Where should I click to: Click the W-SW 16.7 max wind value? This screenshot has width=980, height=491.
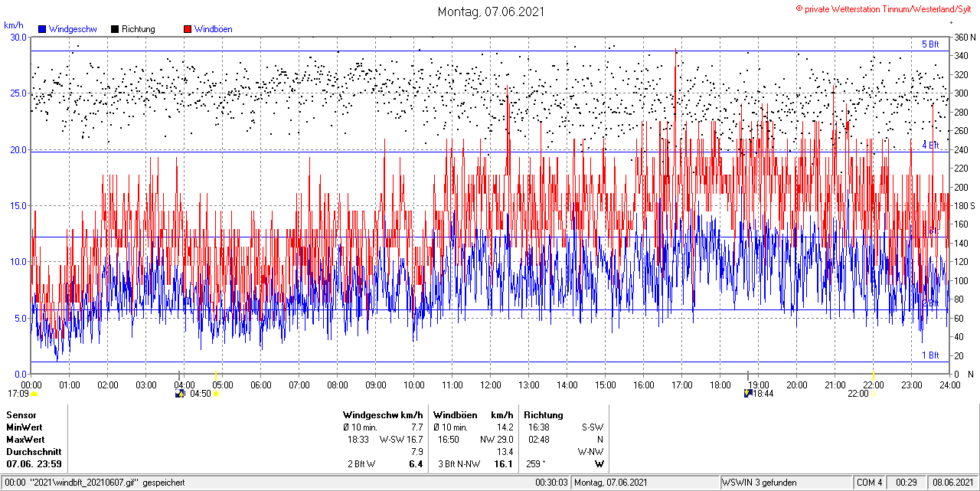point(401,440)
